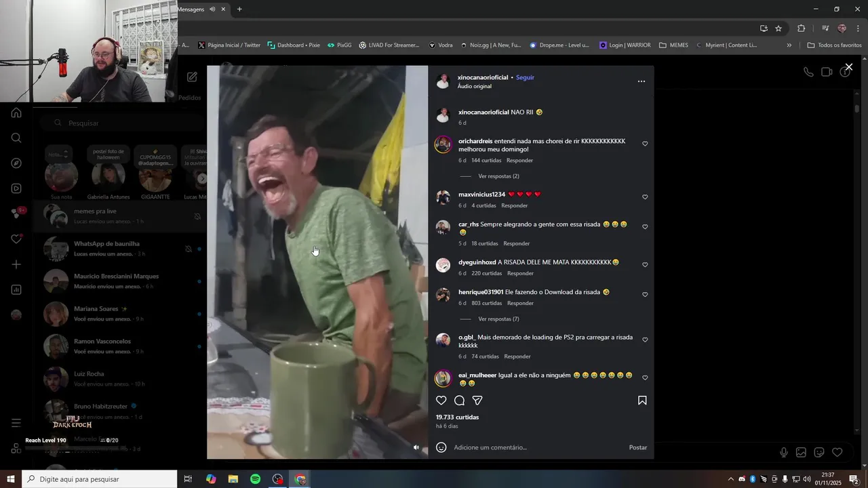Open Messages icon with notification badge
This screenshot has width=868, height=488.
(18, 213)
